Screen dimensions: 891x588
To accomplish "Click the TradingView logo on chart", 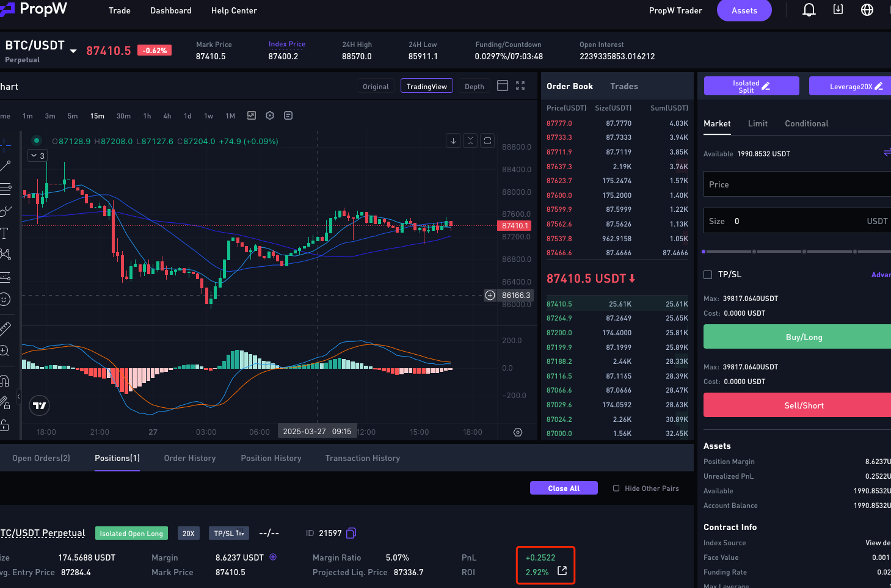I will (40, 405).
